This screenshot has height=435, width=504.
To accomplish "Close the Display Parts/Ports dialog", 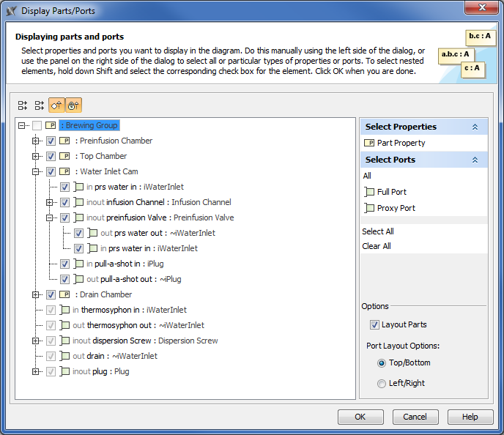I will tap(482, 8).
